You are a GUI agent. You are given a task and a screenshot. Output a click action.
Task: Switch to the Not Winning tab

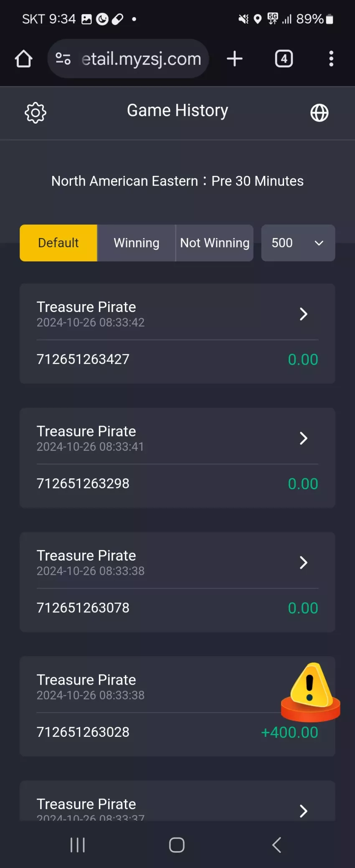point(215,243)
